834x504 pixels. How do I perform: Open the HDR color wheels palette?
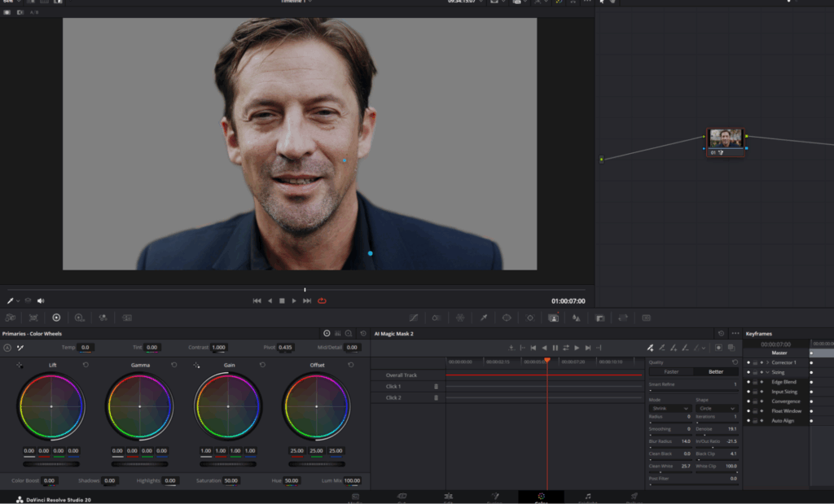click(79, 318)
